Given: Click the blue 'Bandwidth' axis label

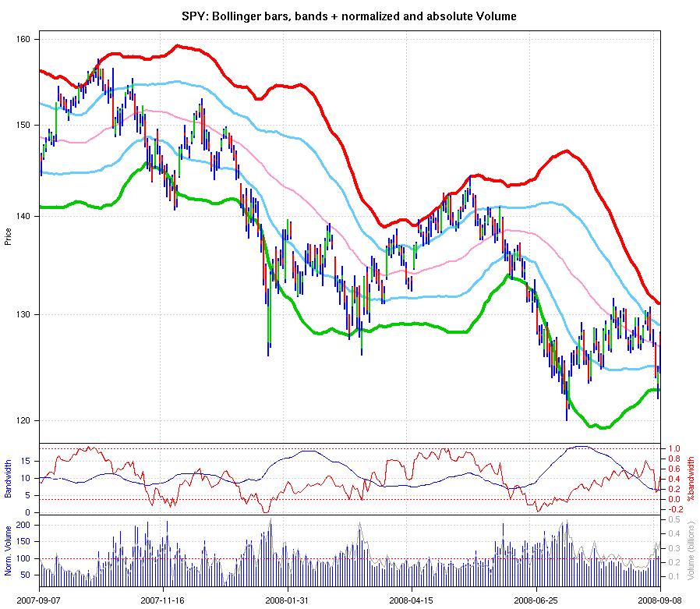Looking at the screenshot, I should pyautogui.click(x=8, y=480).
